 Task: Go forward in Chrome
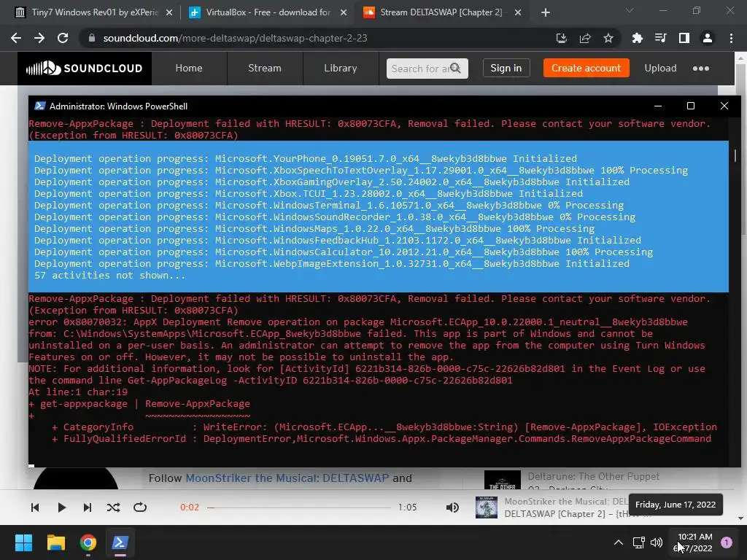(x=39, y=38)
